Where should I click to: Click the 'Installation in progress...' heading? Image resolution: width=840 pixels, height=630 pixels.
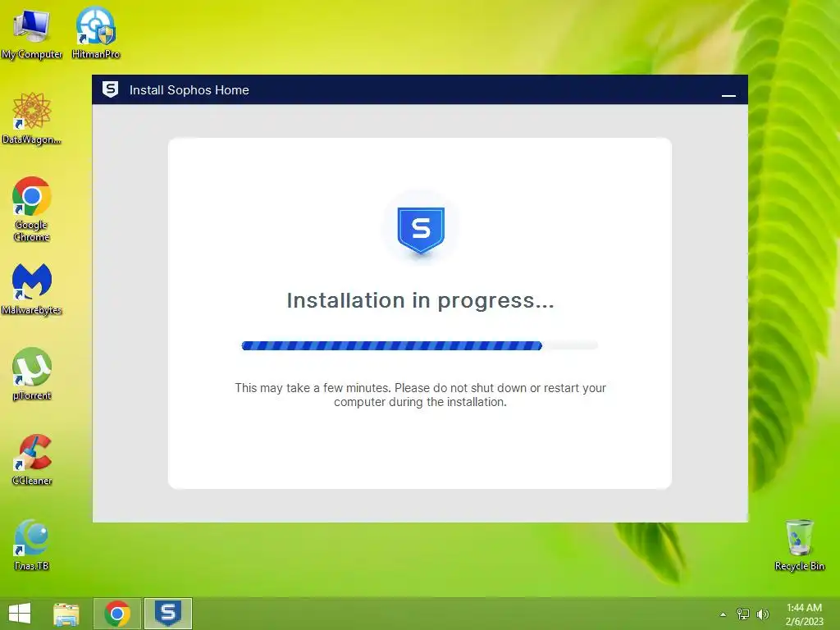coord(421,300)
